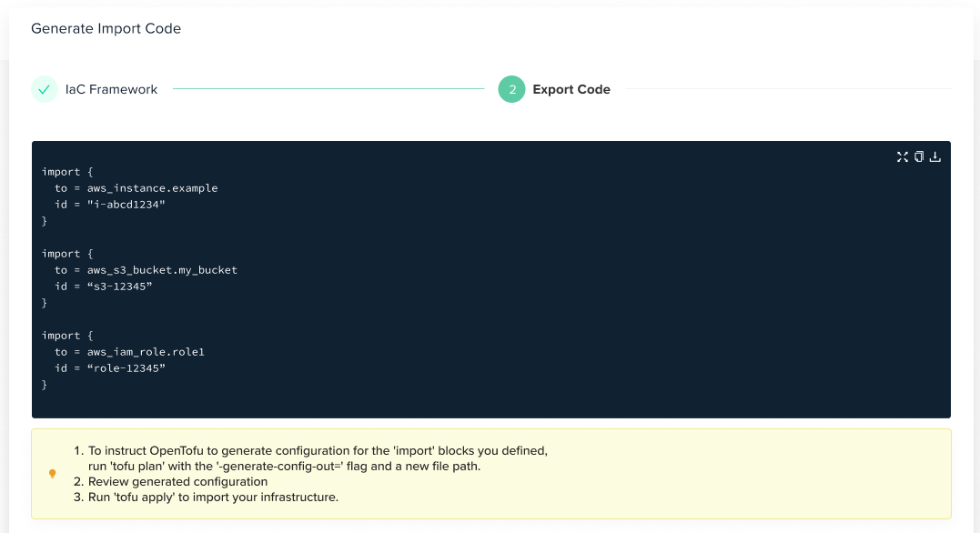Click the 'To instruct OpenTofu' tip line
This screenshot has height=533, width=980.
tap(318, 450)
